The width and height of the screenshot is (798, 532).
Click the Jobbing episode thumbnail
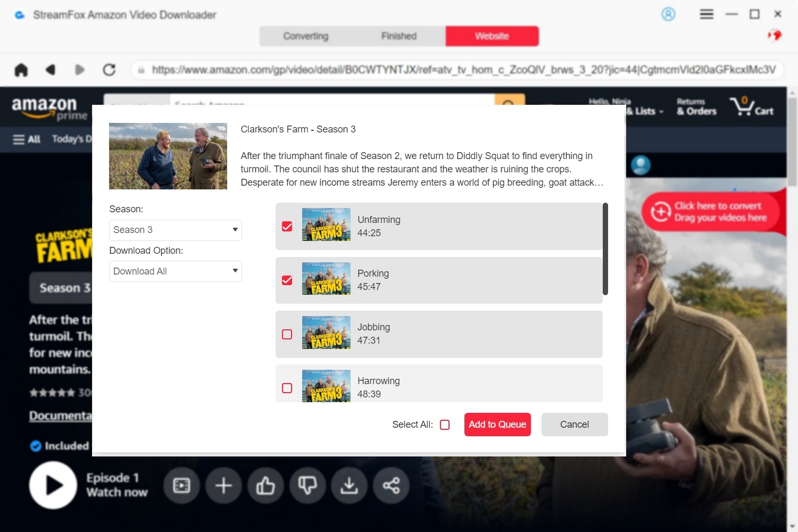326,332
